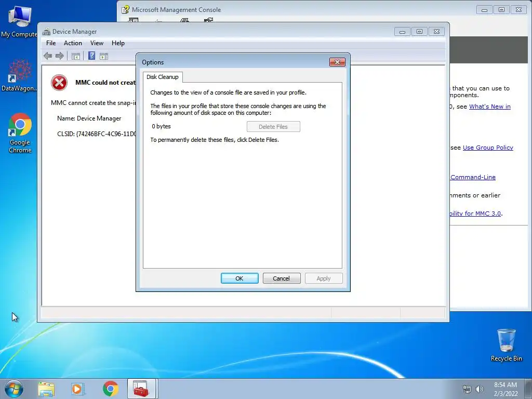The height and width of the screenshot is (399, 532).
Task: Open the Windows Start menu
Action: 14,389
